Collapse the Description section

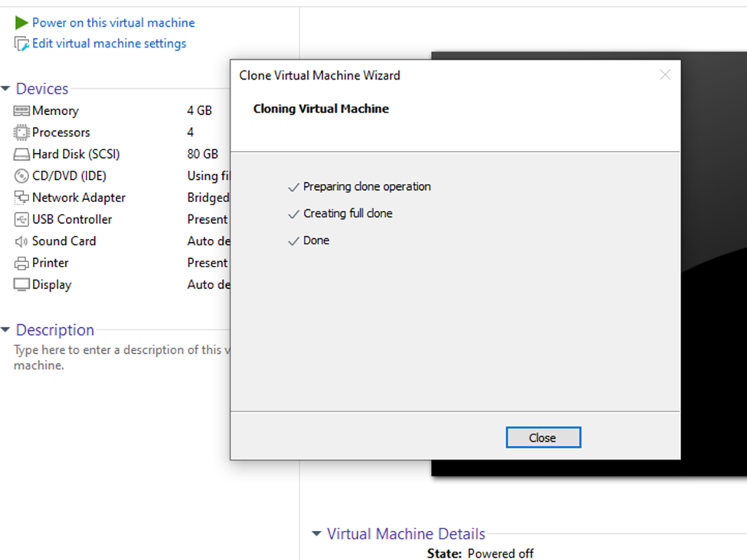tap(6, 330)
